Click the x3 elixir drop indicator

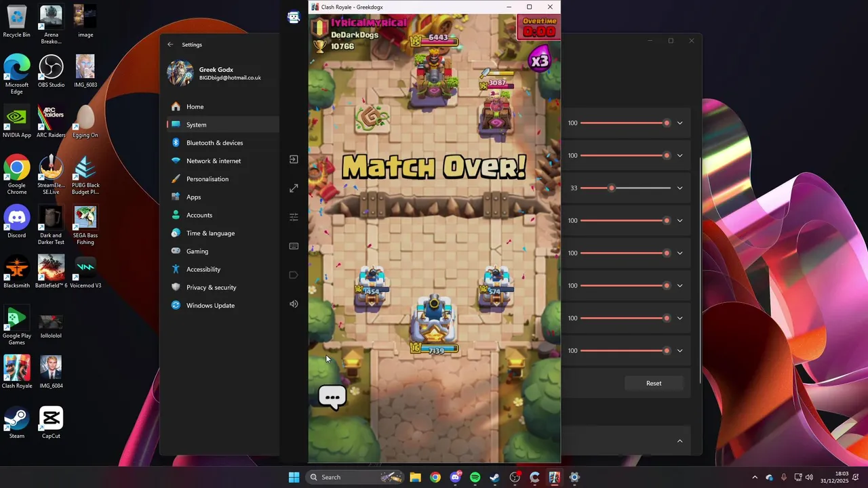pos(538,60)
